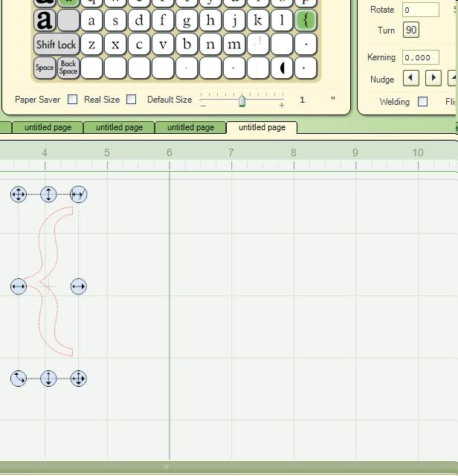Switch to the second full untitled page tab
The image size is (458, 476).
119,127
